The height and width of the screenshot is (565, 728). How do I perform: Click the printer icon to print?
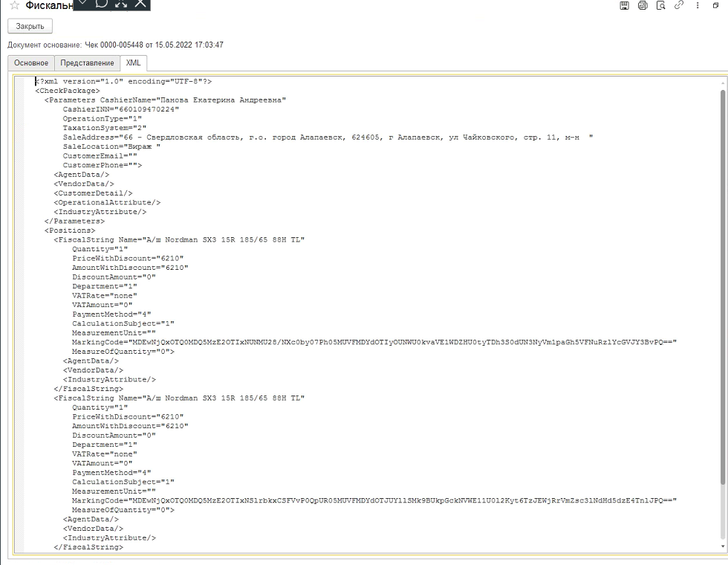click(643, 6)
